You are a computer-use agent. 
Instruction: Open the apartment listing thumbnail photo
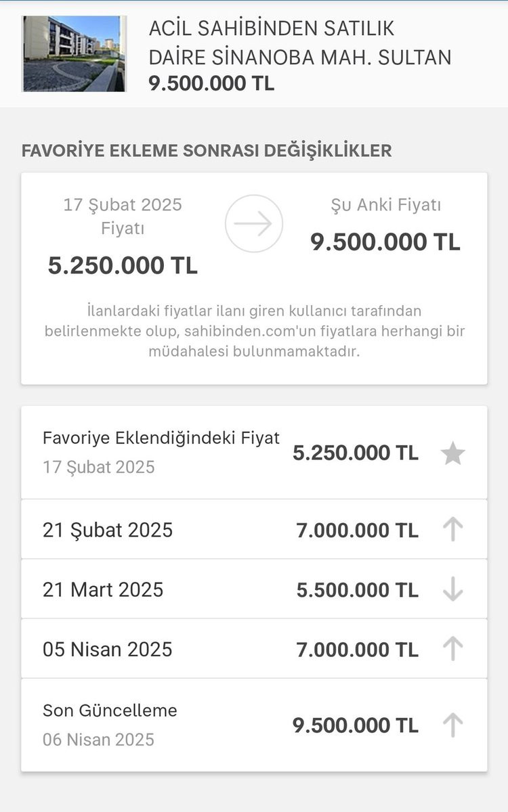(75, 53)
